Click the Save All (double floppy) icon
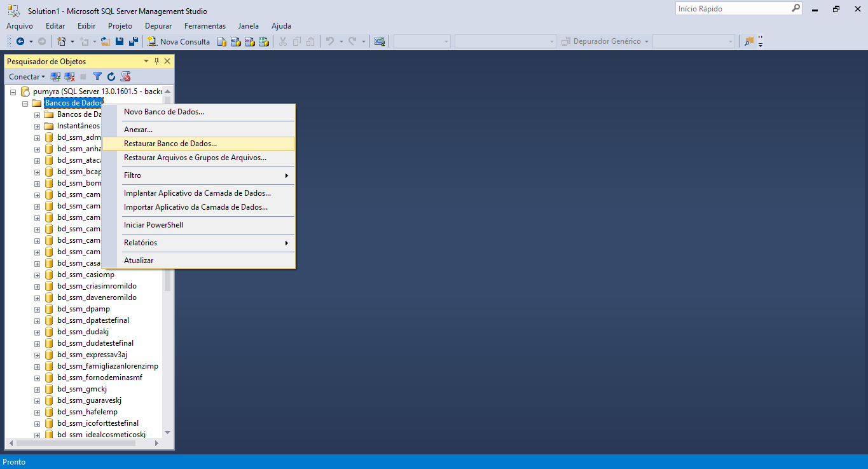Image resolution: width=868 pixels, height=469 pixels. (134, 41)
